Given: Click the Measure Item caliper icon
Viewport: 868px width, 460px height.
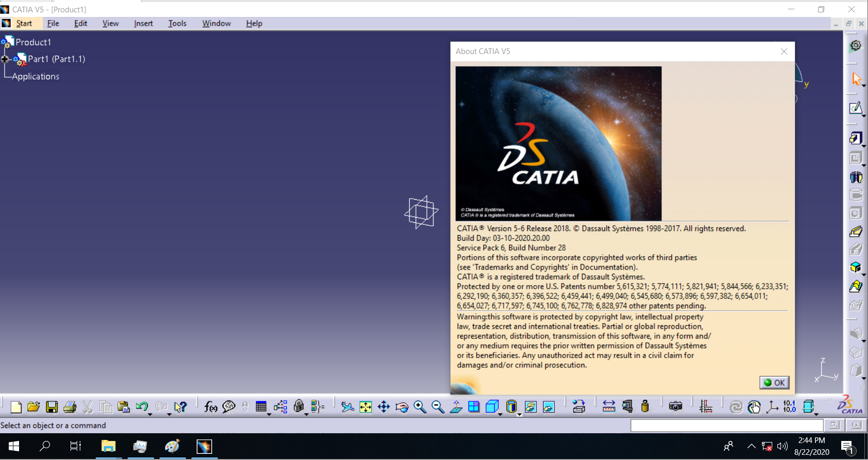Looking at the screenshot, I should [627, 407].
